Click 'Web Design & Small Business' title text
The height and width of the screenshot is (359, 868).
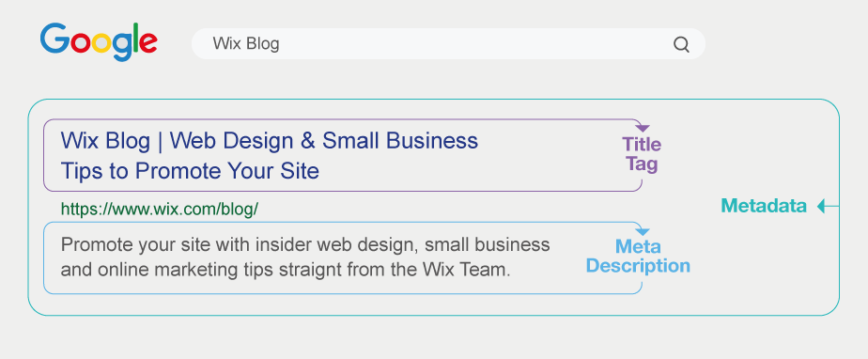(x=324, y=141)
